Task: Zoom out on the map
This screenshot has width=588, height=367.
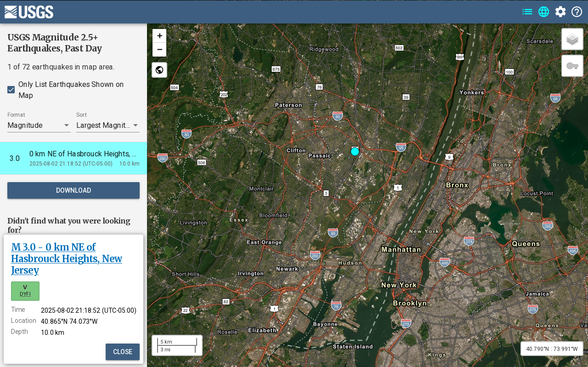Action: [159, 50]
